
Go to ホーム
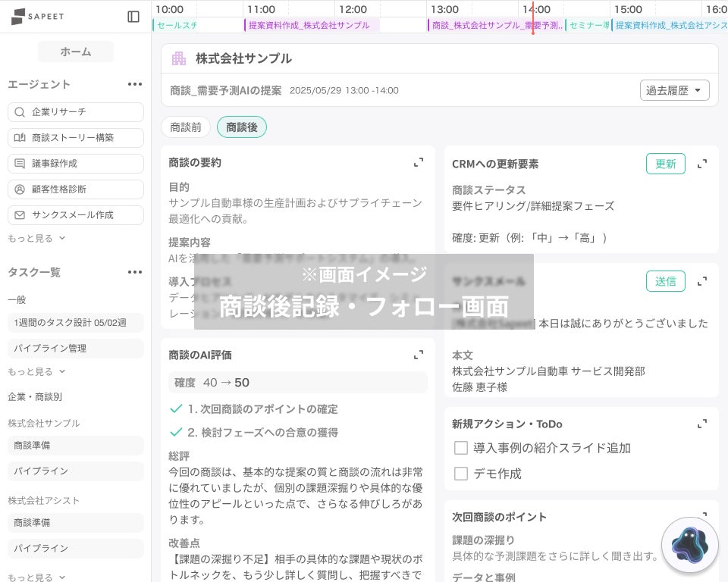pyautogui.click(x=76, y=52)
